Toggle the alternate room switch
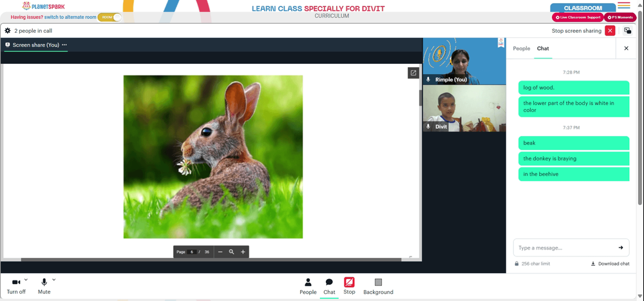Screen dimensions: 644x301 [109, 17]
